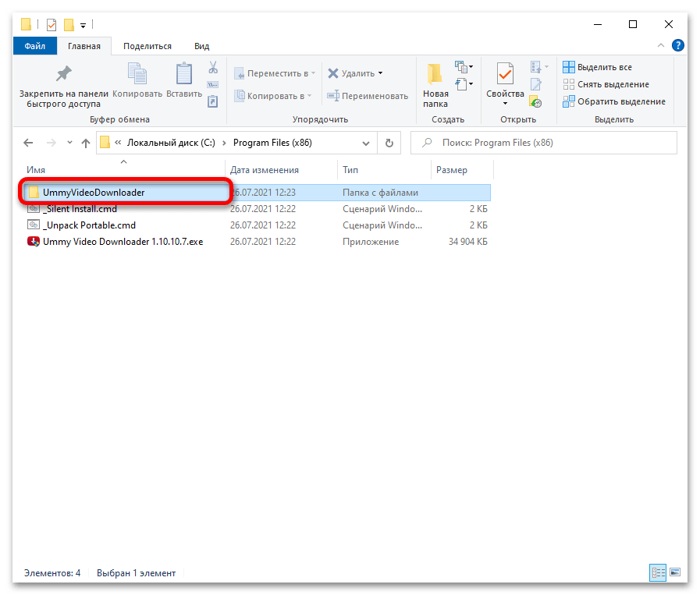Click Program Files (x86) breadcrumb
Viewport: 700px width, 595px height.
coord(272,143)
